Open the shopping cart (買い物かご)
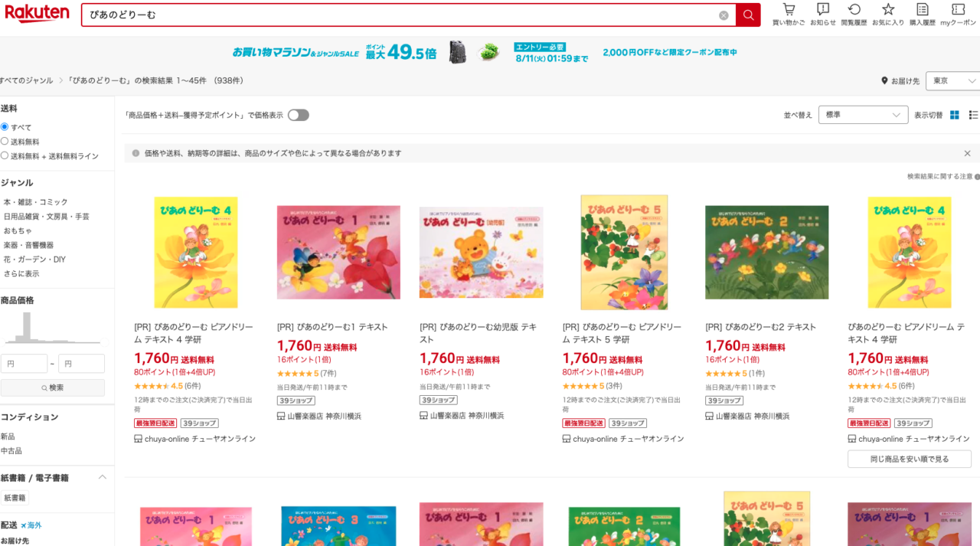 (x=789, y=15)
